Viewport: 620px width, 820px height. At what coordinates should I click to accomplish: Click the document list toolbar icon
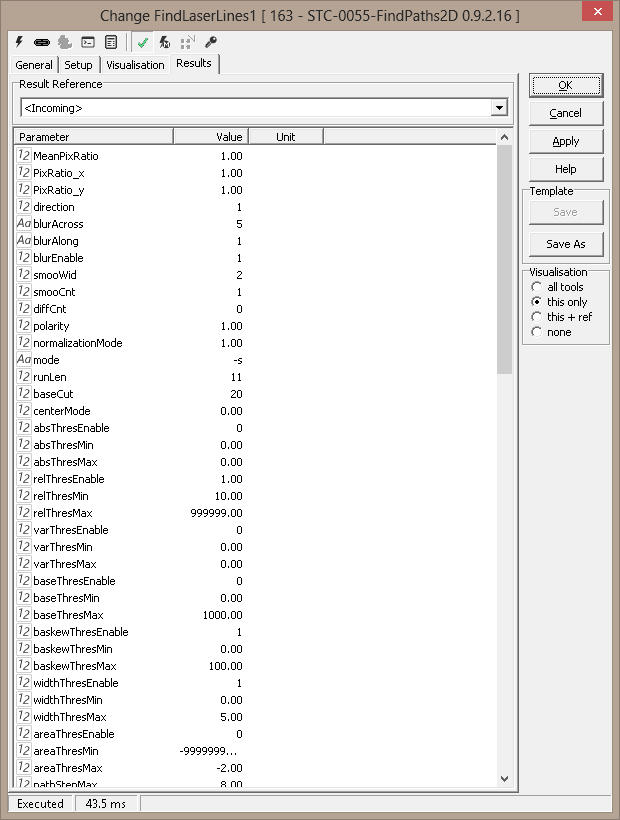click(110, 42)
